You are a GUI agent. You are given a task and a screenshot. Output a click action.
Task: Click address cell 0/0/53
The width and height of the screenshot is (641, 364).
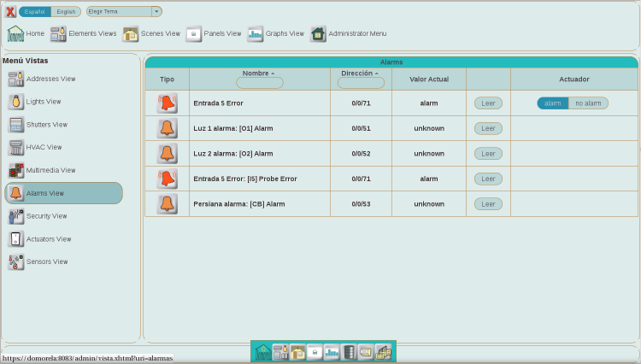click(361, 204)
